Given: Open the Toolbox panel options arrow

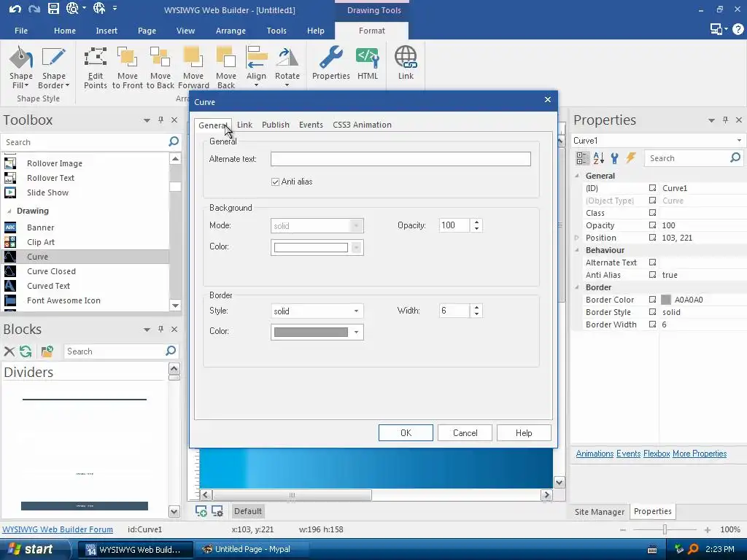Looking at the screenshot, I should pos(147,120).
